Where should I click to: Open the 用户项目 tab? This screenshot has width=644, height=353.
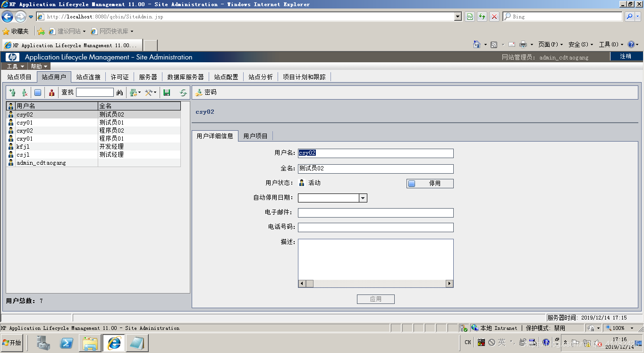255,136
